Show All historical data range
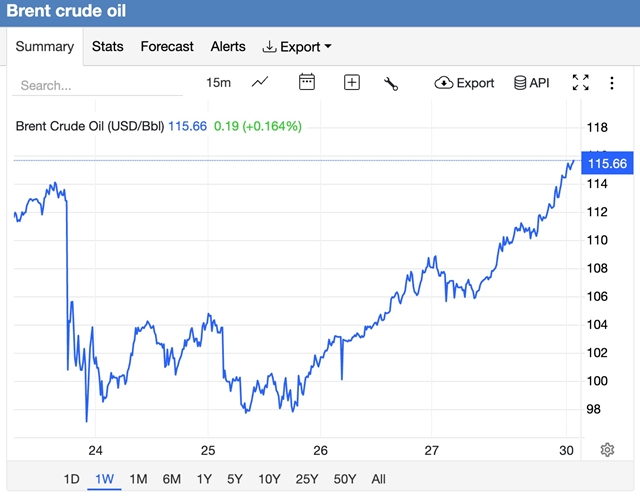Viewport: 640px width, 496px height. coord(378,479)
